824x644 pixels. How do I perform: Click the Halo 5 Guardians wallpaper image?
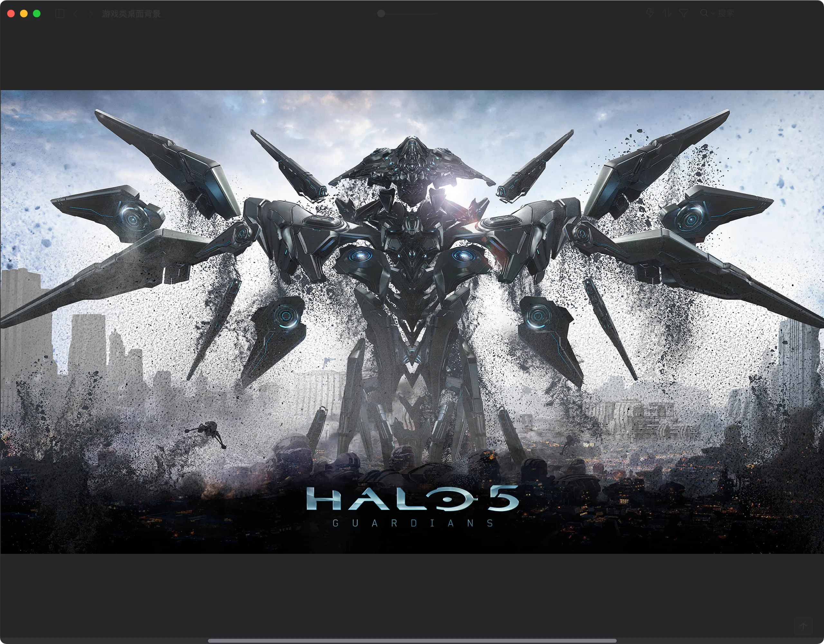pyautogui.click(x=412, y=322)
